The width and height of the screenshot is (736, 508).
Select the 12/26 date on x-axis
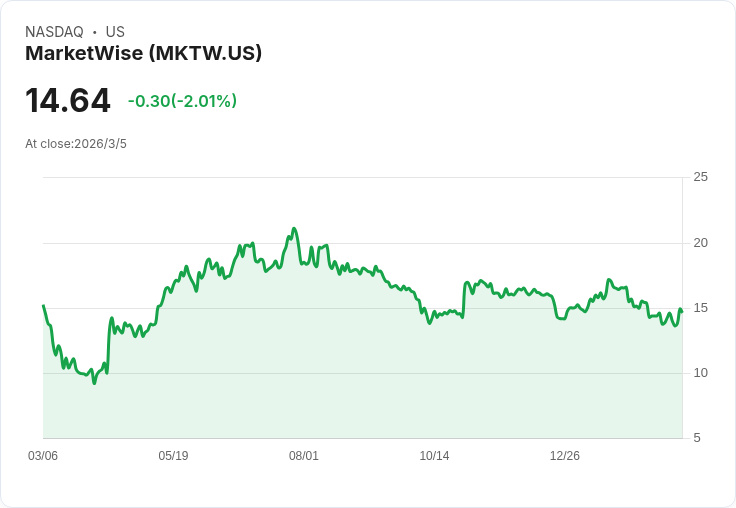coord(565,456)
